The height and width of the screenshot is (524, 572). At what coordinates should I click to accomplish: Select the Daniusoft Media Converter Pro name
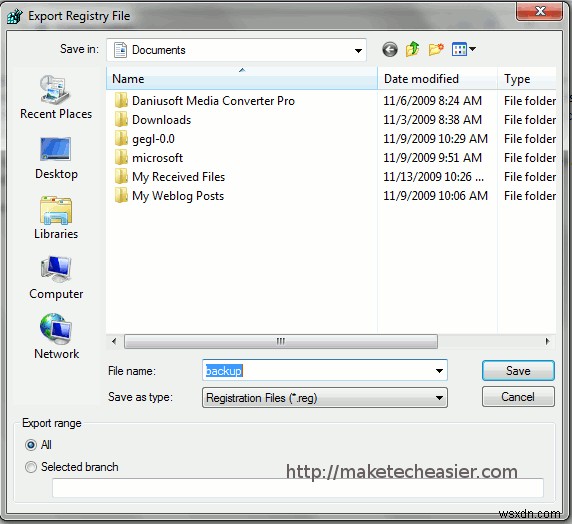213,101
